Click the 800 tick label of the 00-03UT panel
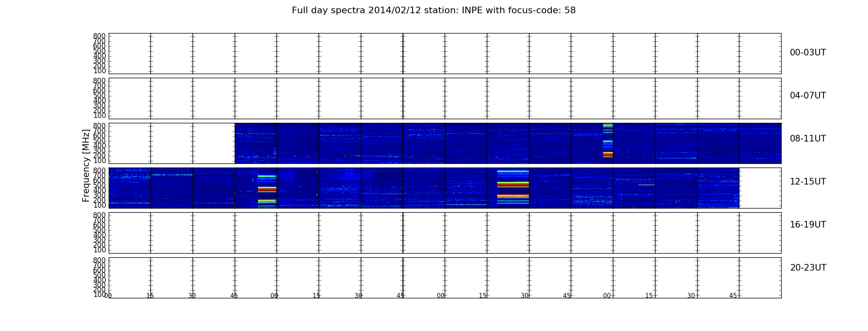868x331 pixels. click(x=99, y=36)
